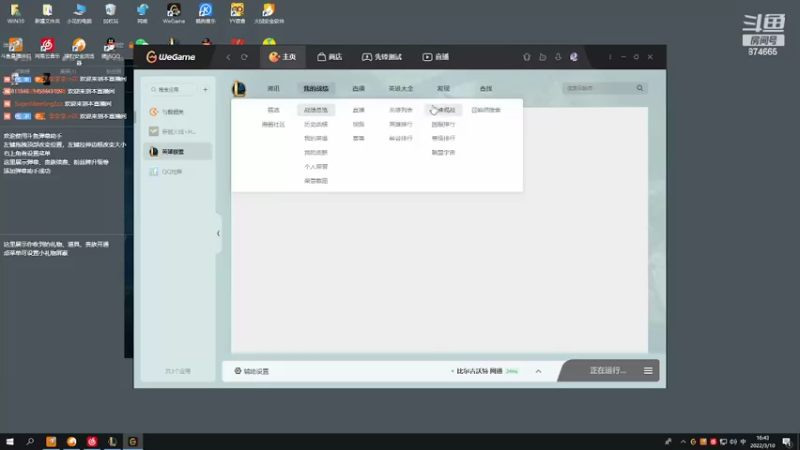800x450 pixels.
Task: Select 掌盟社区 in the dropdown menu
Action: coord(273,124)
